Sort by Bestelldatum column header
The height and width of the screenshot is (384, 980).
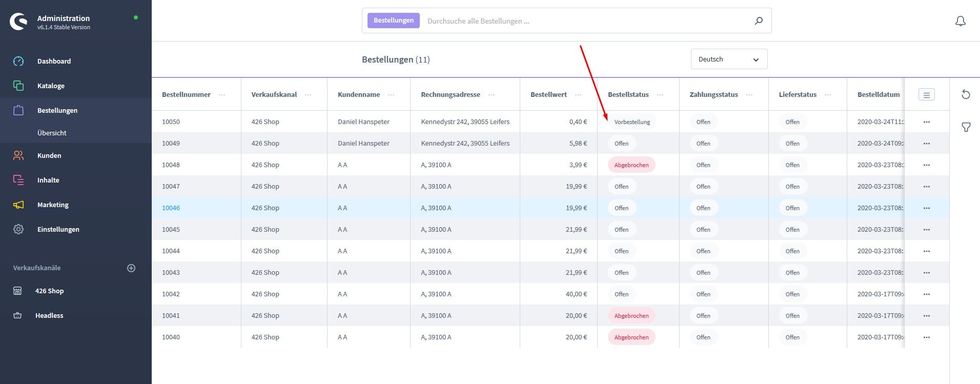click(x=879, y=94)
